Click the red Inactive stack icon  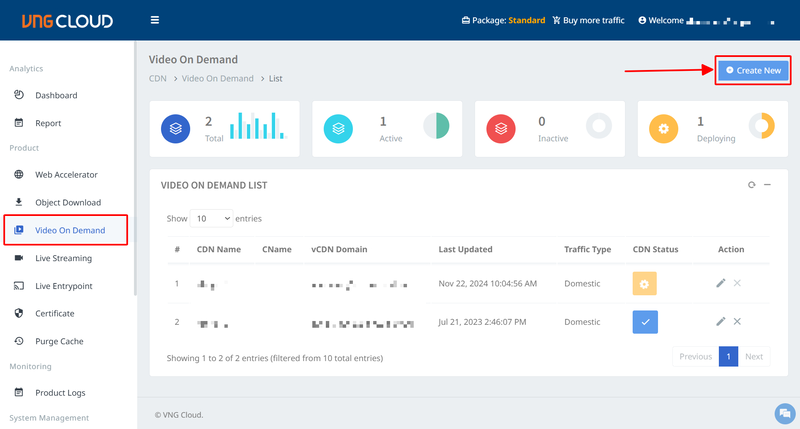[501, 129]
